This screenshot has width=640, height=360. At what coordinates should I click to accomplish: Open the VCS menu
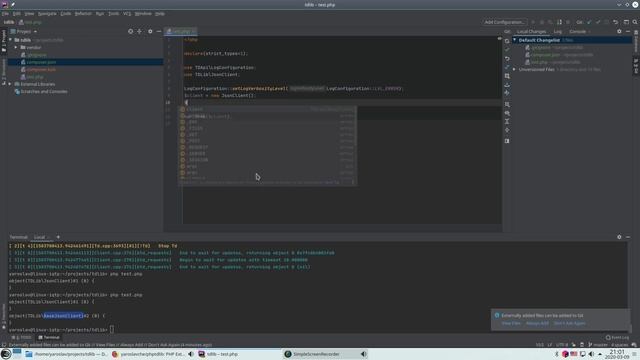(x=127, y=13)
